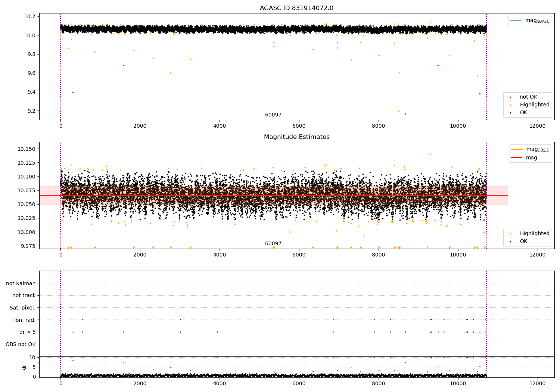Screen dimensions: 560x392
Task: Select the mag AGASC legend entry label
Action: 537,21
